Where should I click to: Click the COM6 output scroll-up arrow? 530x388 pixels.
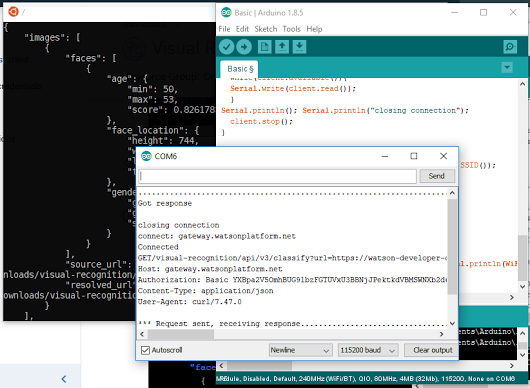point(452,193)
